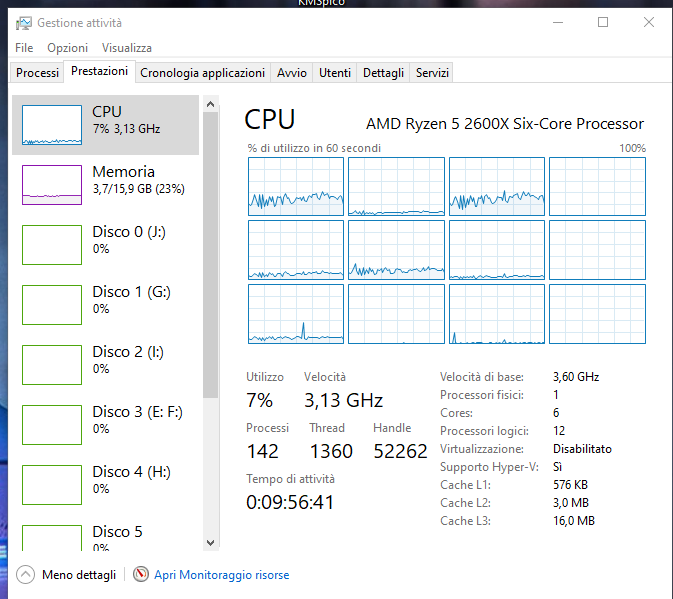Image resolution: width=673 pixels, height=599 pixels.
Task: Select the CPU sidebar thumbnail graph
Action: click(52, 125)
